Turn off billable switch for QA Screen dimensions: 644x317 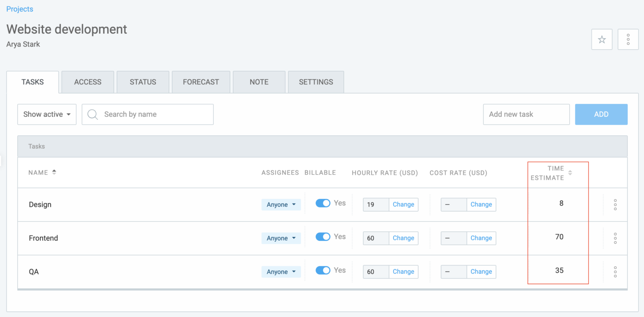[323, 270]
